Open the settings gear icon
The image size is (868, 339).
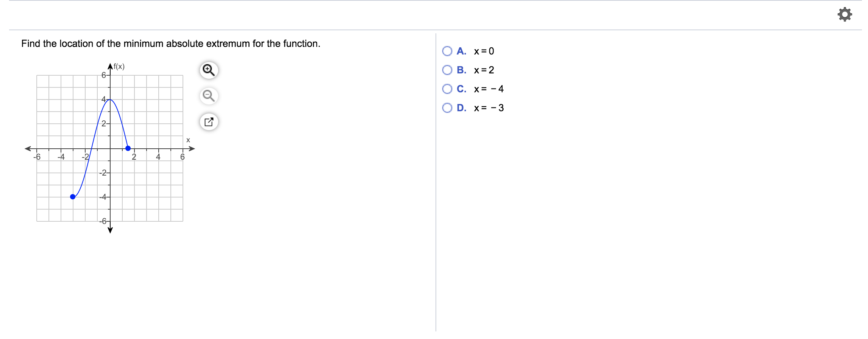[845, 14]
